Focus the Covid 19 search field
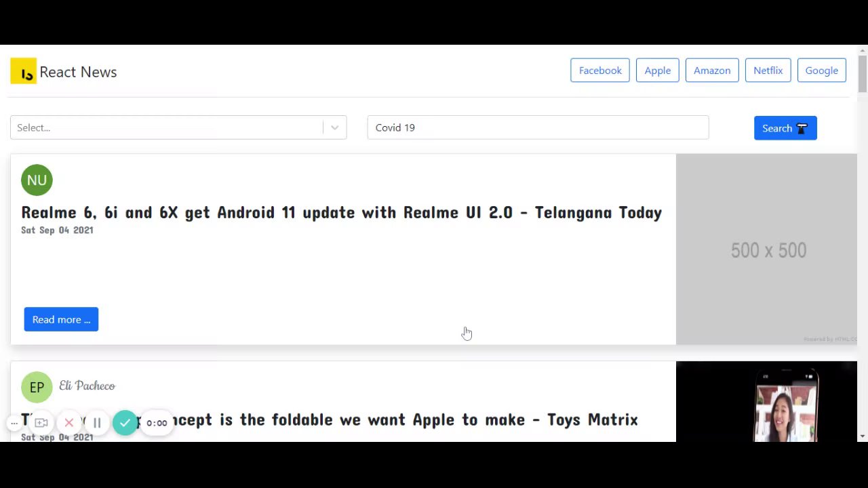 (x=538, y=127)
